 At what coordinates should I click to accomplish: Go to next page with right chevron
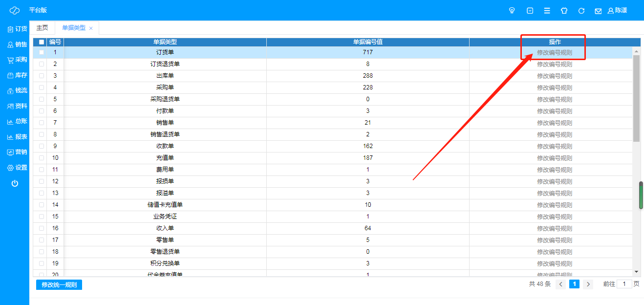point(588,284)
